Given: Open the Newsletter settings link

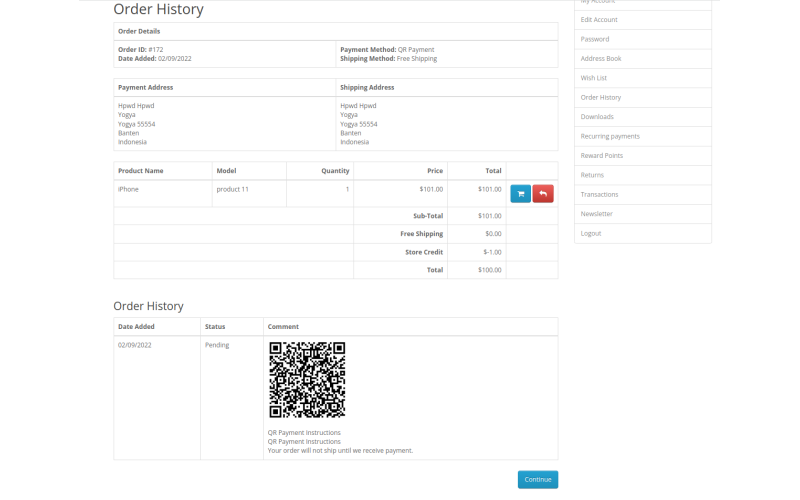Looking at the screenshot, I should point(596,214).
